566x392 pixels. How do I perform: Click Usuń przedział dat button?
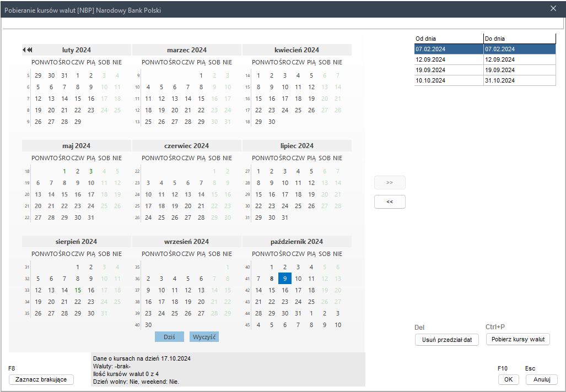coord(447,340)
